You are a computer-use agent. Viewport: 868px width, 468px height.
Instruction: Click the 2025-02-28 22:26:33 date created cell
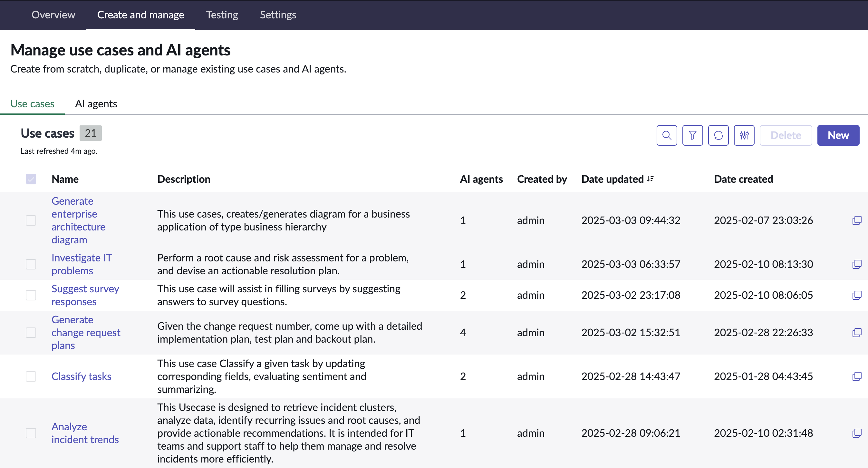coord(763,332)
